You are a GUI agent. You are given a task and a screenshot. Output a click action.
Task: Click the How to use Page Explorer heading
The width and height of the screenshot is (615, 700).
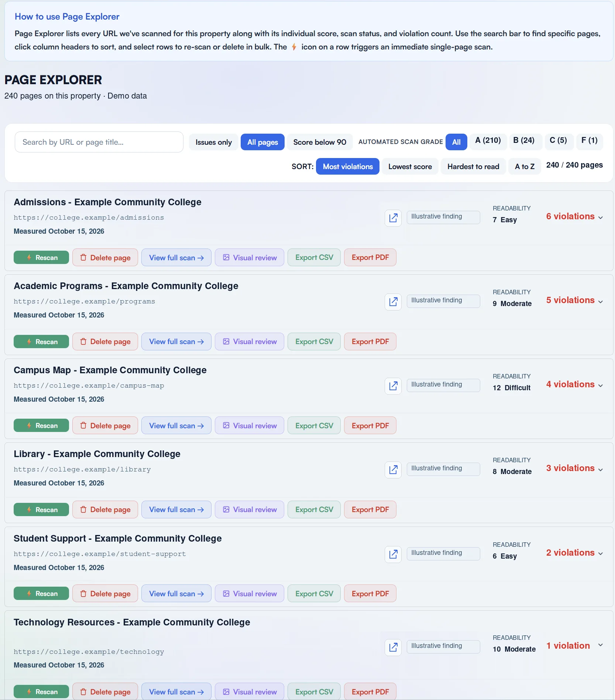pos(67,17)
